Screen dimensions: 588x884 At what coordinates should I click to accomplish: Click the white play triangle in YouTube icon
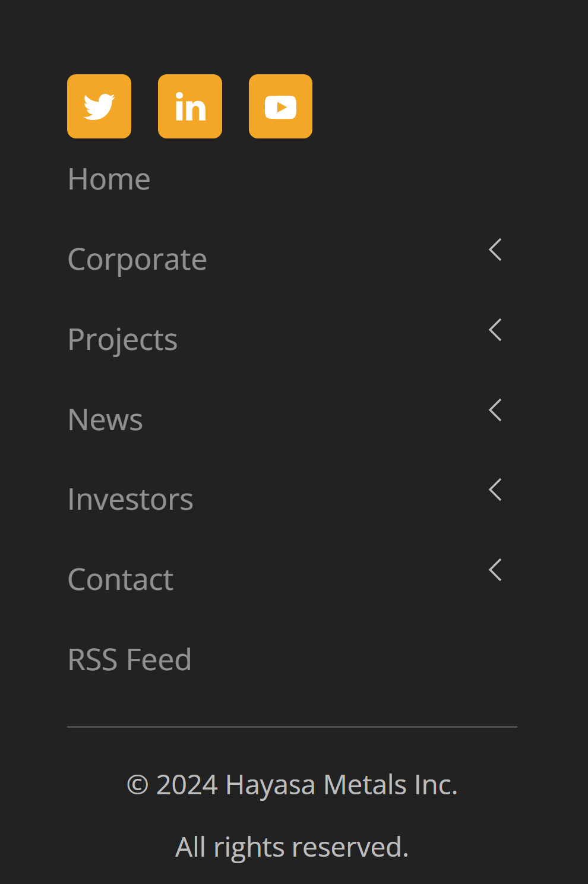[x=282, y=108]
